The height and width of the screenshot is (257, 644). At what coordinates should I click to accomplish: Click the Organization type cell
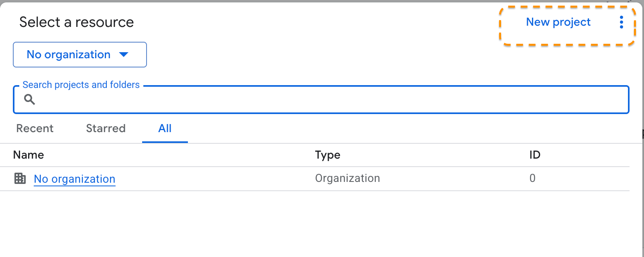[x=347, y=178]
